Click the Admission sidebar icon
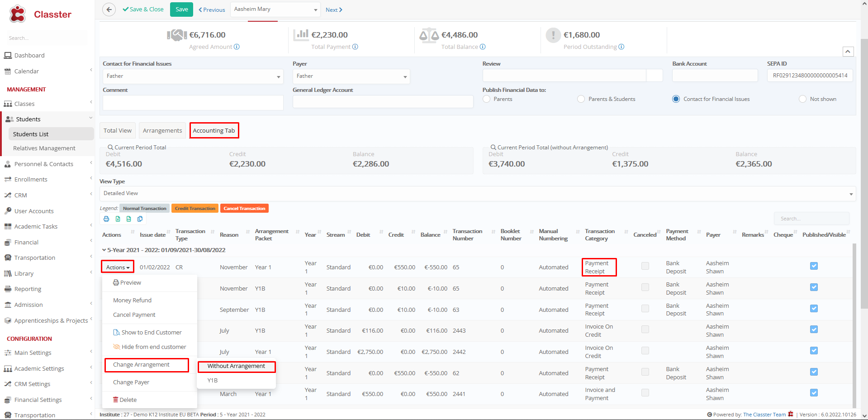Image resolution: width=868 pixels, height=420 pixels. click(8, 305)
